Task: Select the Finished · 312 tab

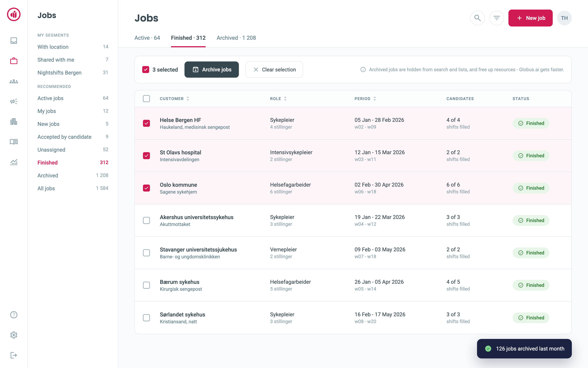Action: [x=188, y=38]
